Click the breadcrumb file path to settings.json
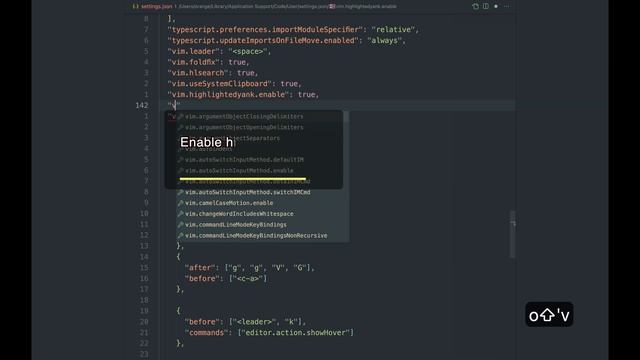 (x=253, y=7)
